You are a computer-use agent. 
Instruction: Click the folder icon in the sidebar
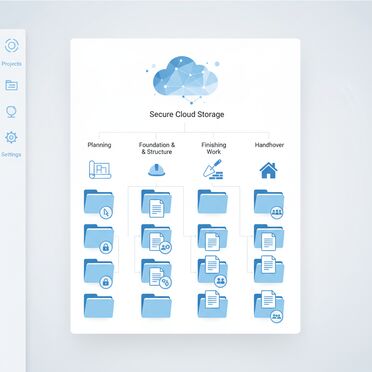[11, 85]
